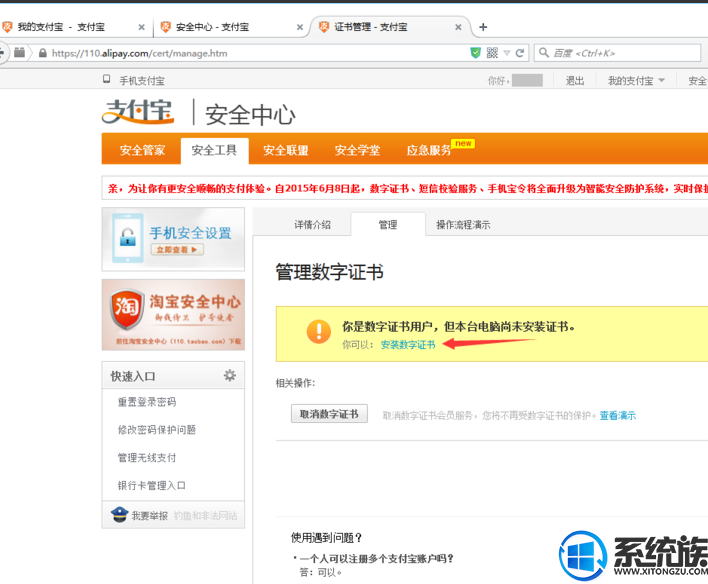Open the 手机支付宝 link
Image resolution: width=708 pixels, height=584 pixels.
(x=142, y=81)
